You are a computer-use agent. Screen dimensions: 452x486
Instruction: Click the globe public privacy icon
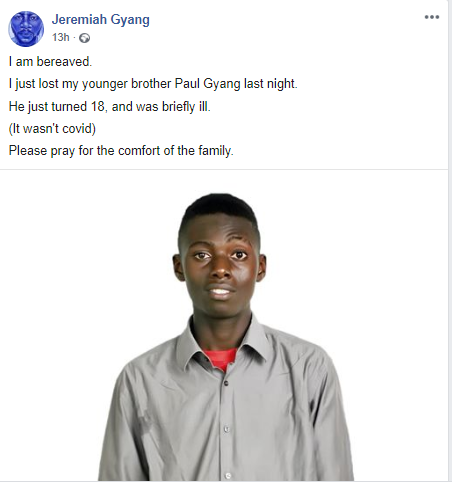point(84,38)
